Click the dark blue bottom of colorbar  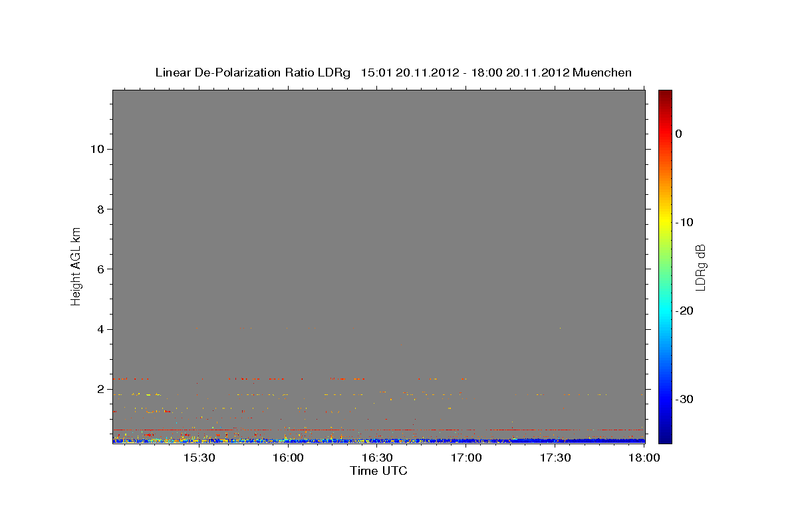click(x=665, y=438)
